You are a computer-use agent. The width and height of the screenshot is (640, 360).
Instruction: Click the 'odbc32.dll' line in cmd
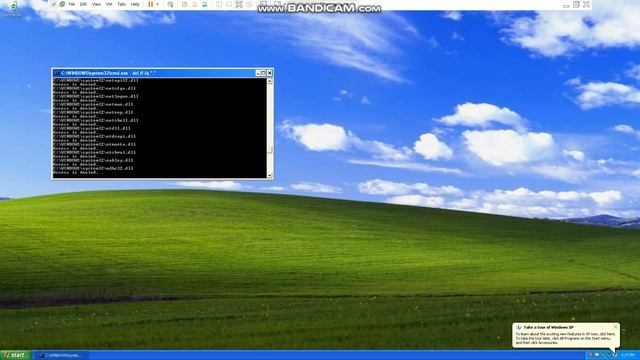click(x=93, y=168)
